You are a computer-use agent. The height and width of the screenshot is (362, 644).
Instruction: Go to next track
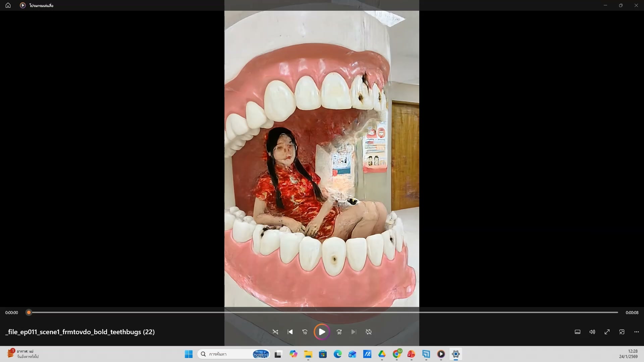[x=354, y=332]
